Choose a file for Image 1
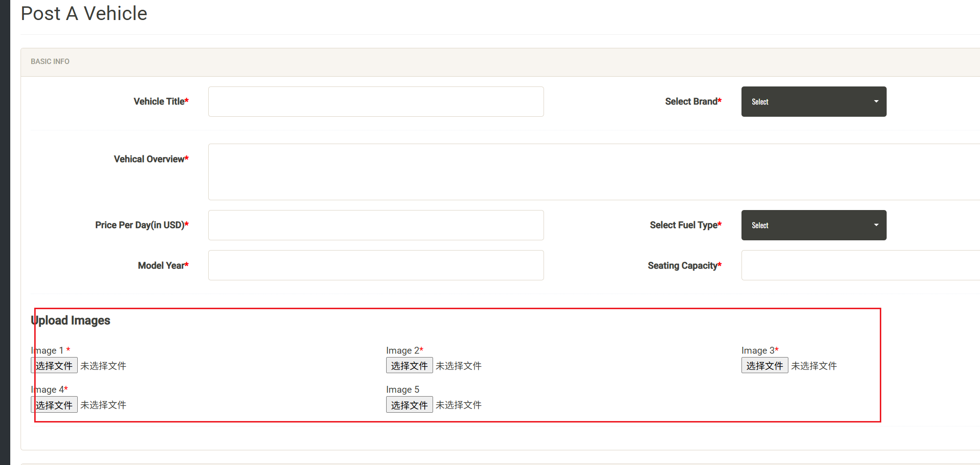The height and width of the screenshot is (465, 980). click(54, 365)
